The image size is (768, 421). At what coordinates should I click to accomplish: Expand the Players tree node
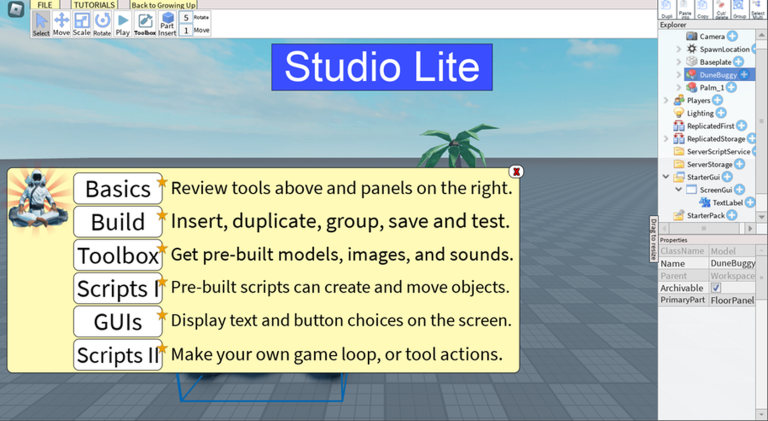click(x=666, y=100)
